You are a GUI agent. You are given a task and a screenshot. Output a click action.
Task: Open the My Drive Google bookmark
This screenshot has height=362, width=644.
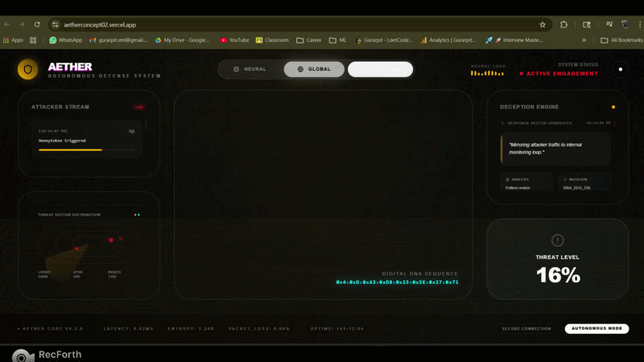pyautogui.click(x=183, y=40)
